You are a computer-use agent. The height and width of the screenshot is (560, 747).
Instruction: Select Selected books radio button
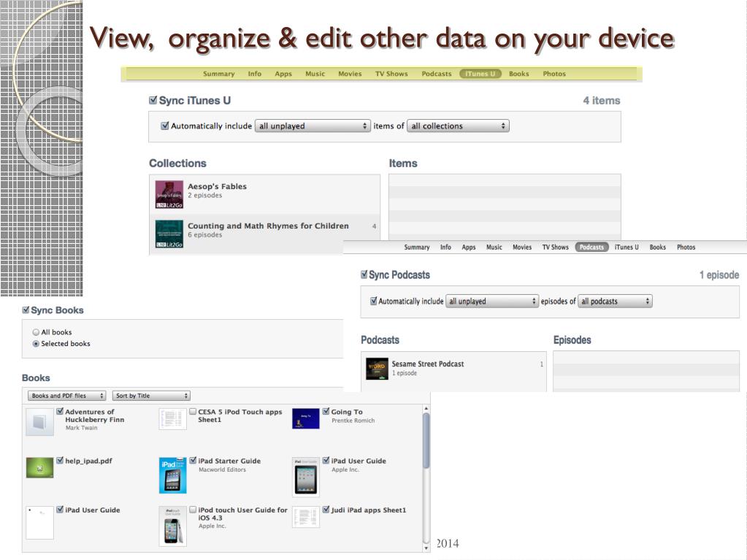(36, 344)
